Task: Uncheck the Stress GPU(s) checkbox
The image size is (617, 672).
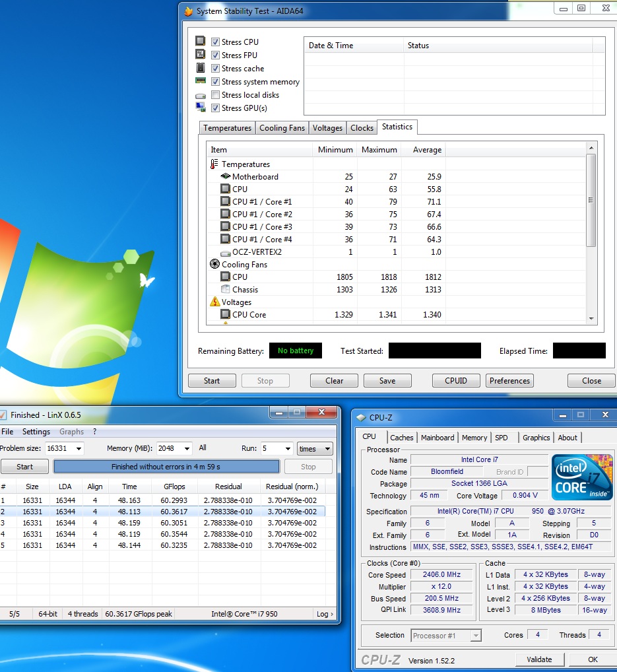Action: pyautogui.click(x=216, y=108)
